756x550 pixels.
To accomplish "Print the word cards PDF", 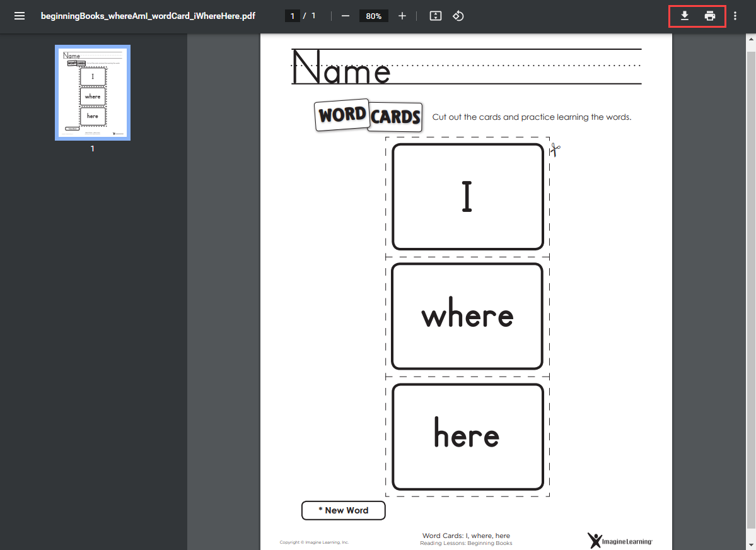I will 710,16.
